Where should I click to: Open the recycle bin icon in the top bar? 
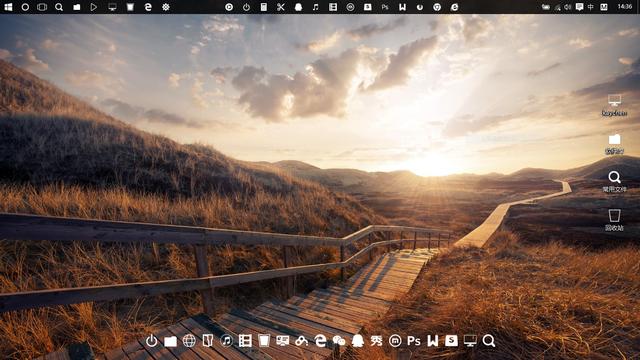click(x=130, y=7)
